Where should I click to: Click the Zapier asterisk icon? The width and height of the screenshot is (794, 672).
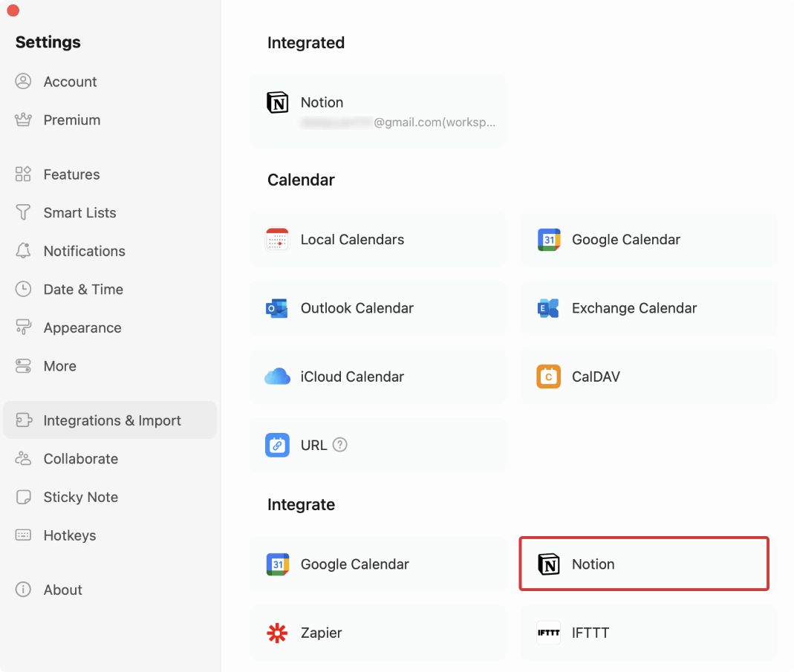point(277,633)
